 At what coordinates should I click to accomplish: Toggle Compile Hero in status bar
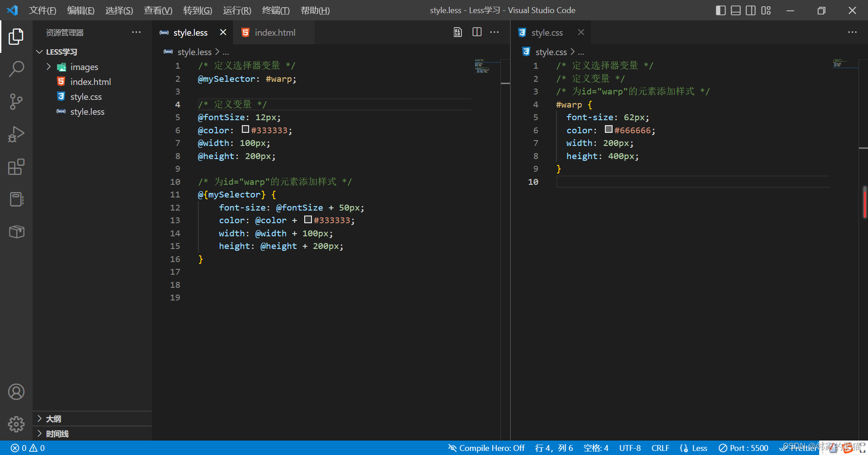pyautogui.click(x=486, y=448)
